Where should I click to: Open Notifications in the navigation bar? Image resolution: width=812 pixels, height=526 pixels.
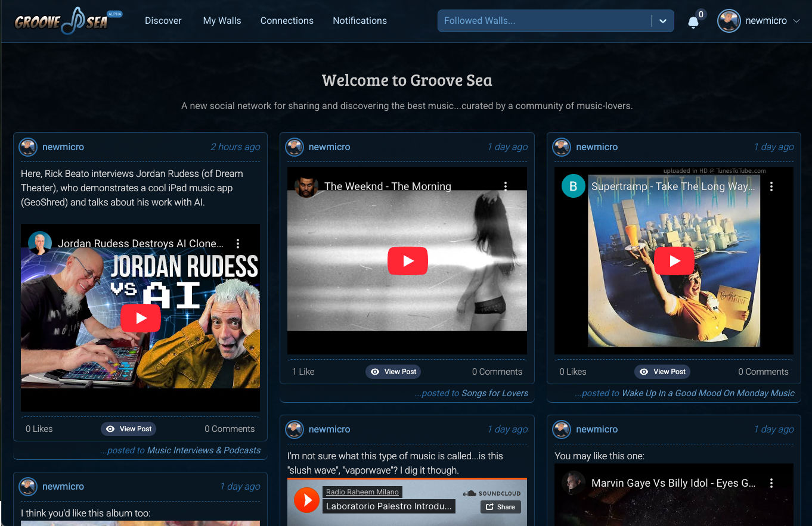tap(359, 21)
